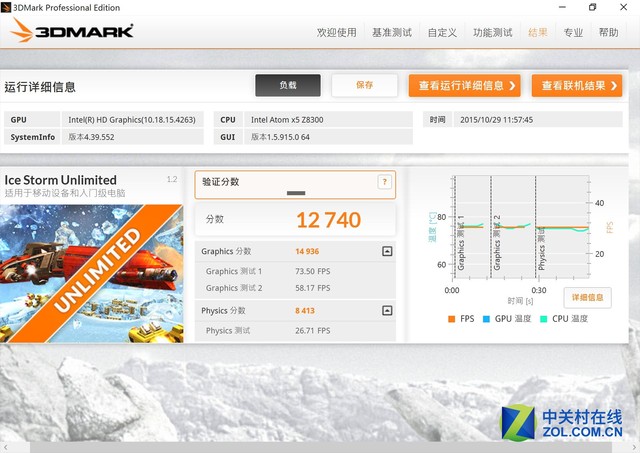The width and height of the screenshot is (640, 453).
Task: Open the 帮助 help tab
Action: point(608,33)
